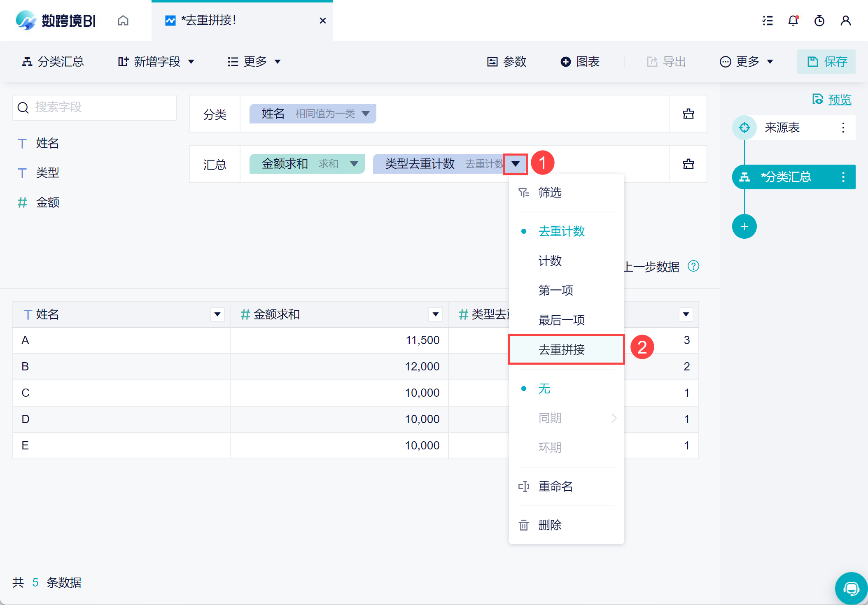This screenshot has height=605, width=868.
Task: Add a new step with plus button
Action: [x=744, y=226]
